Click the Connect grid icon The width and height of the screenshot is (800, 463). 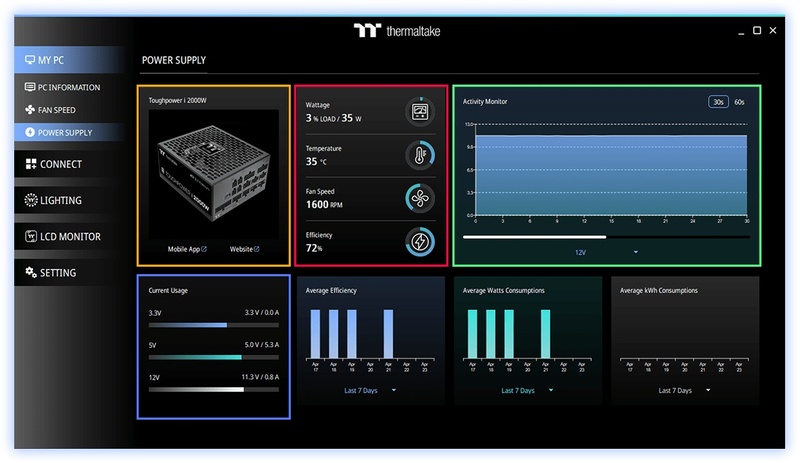[31, 164]
